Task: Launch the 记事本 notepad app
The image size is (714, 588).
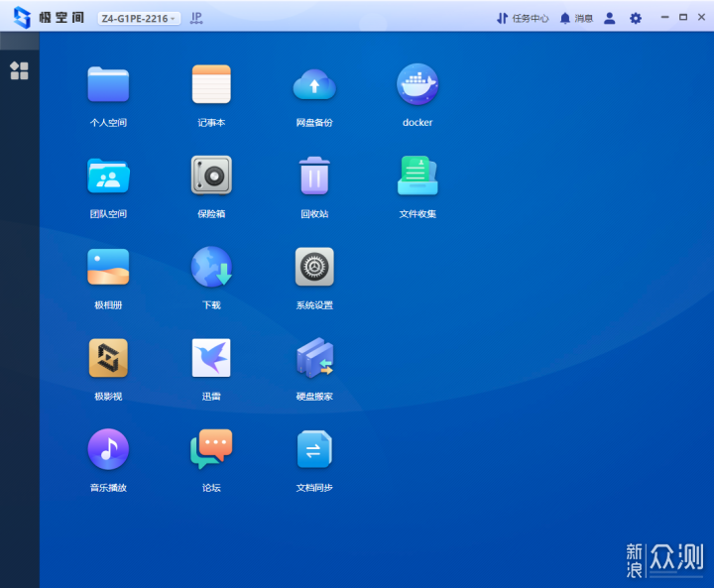Action: pos(211,84)
